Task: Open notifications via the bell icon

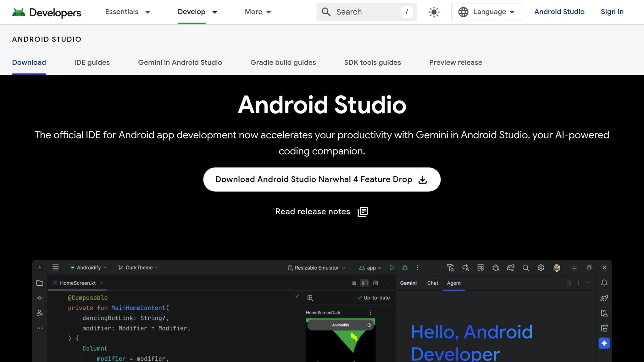Action: pos(604,283)
